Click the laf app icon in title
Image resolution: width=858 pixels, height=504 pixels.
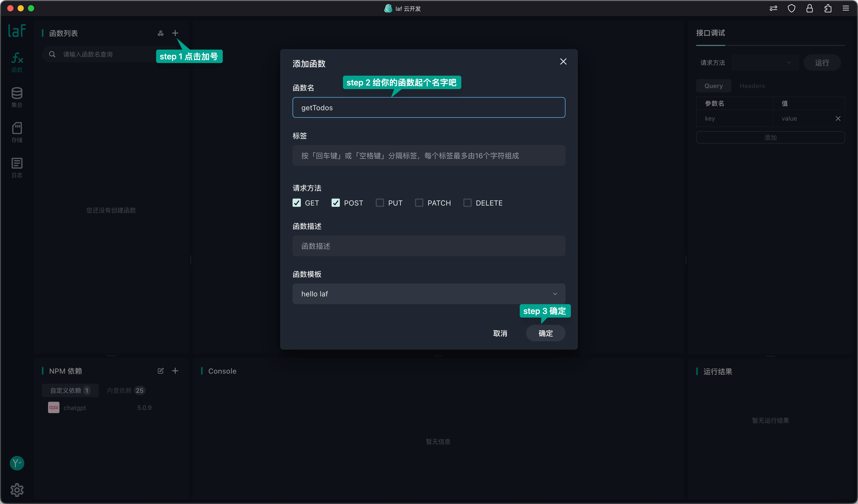[x=388, y=8]
